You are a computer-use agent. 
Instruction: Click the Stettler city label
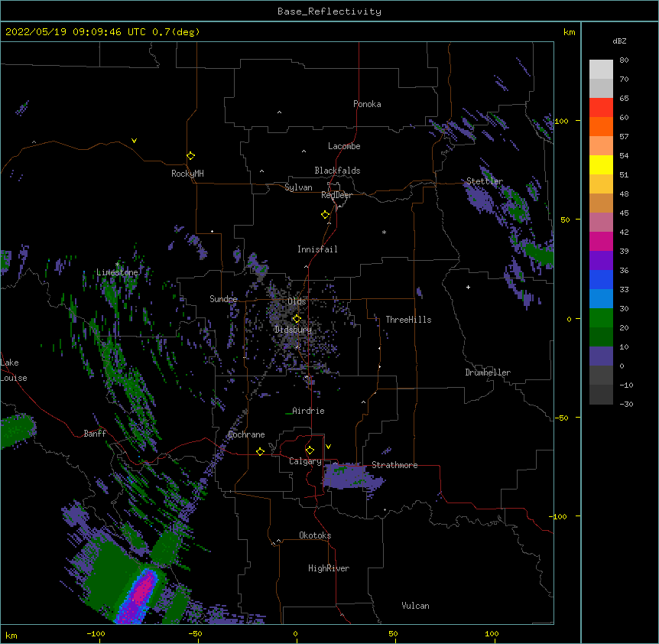(485, 181)
